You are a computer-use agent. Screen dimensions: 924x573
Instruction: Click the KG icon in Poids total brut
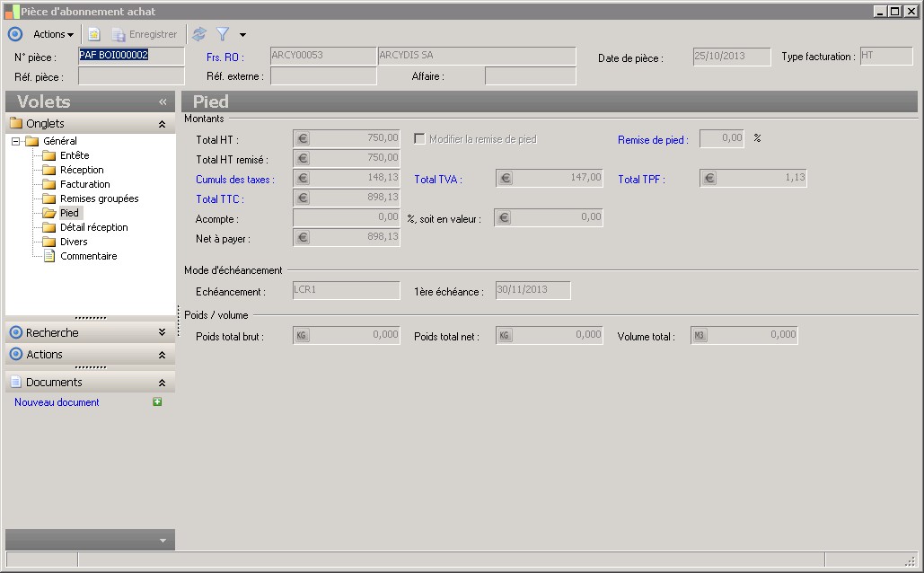click(x=302, y=335)
